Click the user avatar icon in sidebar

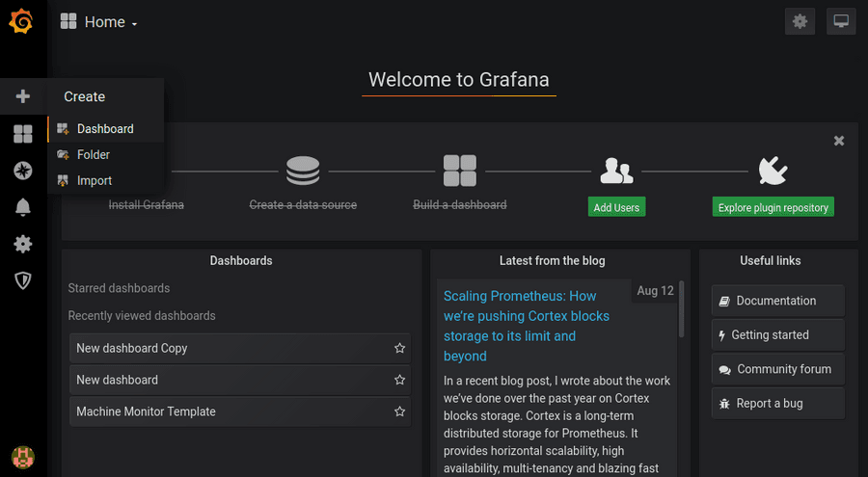(x=23, y=457)
